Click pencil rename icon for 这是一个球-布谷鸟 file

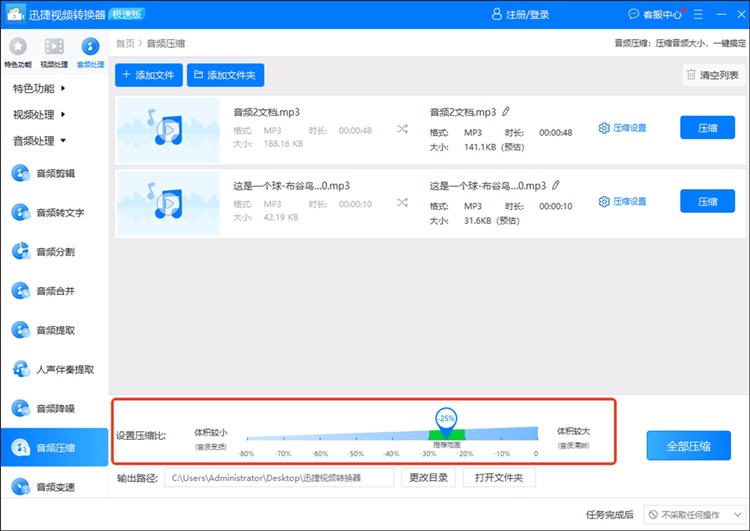(x=556, y=186)
